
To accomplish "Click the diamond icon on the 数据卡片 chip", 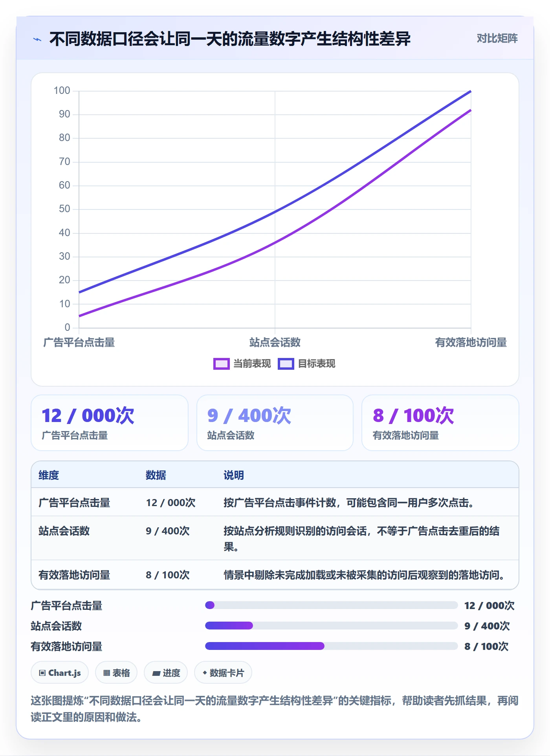I will pyautogui.click(x=205, y=673).
